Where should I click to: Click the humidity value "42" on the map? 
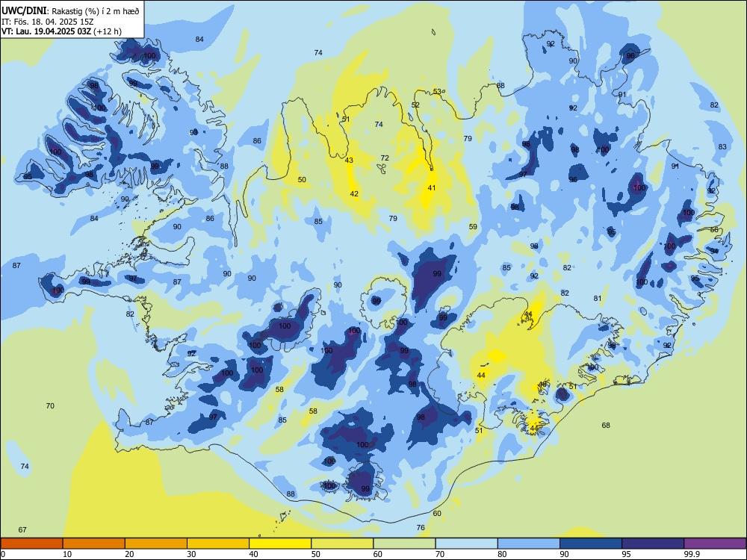coord(354,194)
